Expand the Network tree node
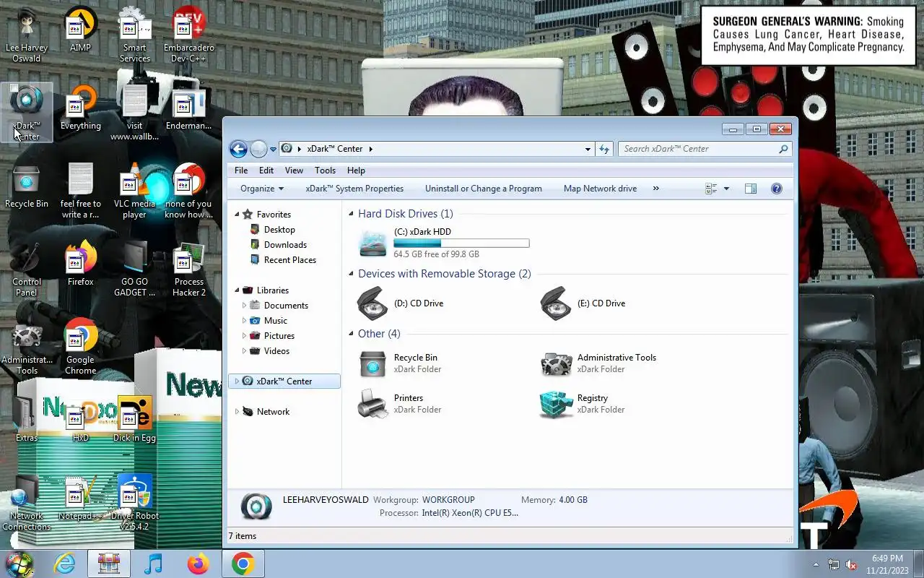The height and width of the screenshot is (578, 924). pyautogui.click(x=236, y=412)
